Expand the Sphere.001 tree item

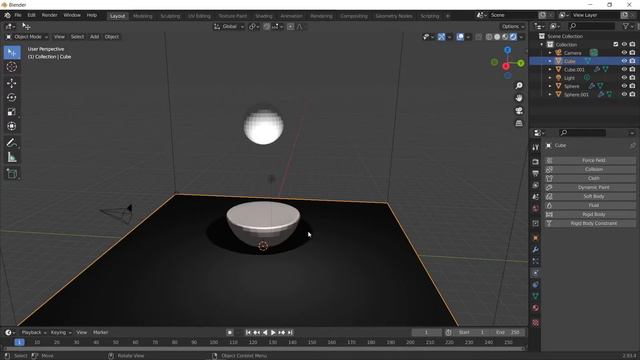click(550, 94)
